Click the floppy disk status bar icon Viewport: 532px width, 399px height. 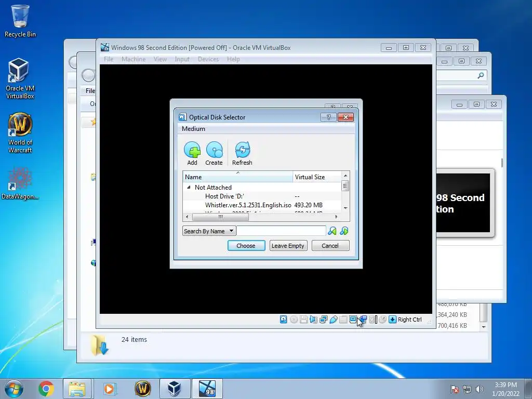303,320
